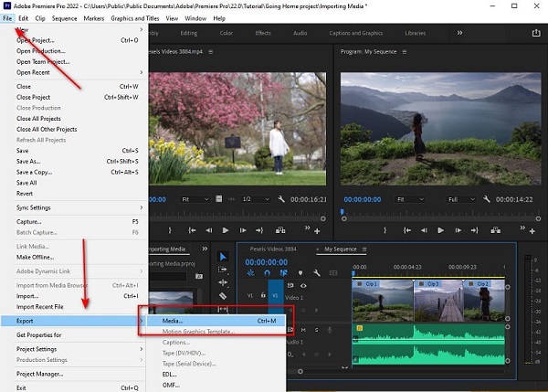Select the Ripple Edit tool
The image size is (548, 392).
click(x=223, y=282)
